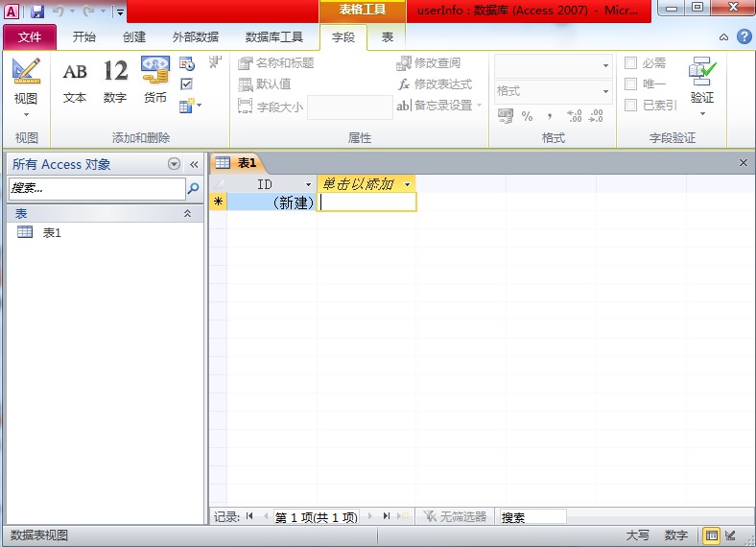Click the select-all corner of the datasheet
756x547 pixels.
pyautogui.click(x=218, y=184)
